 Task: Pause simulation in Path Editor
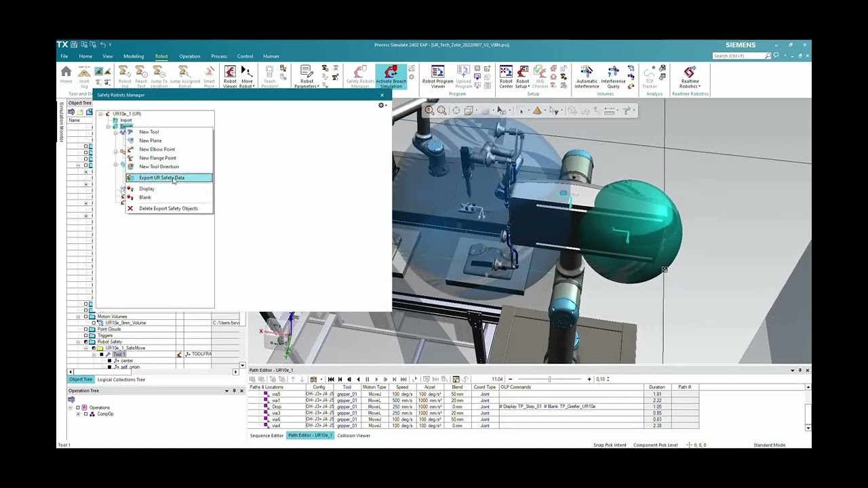[x=368, y=380]
